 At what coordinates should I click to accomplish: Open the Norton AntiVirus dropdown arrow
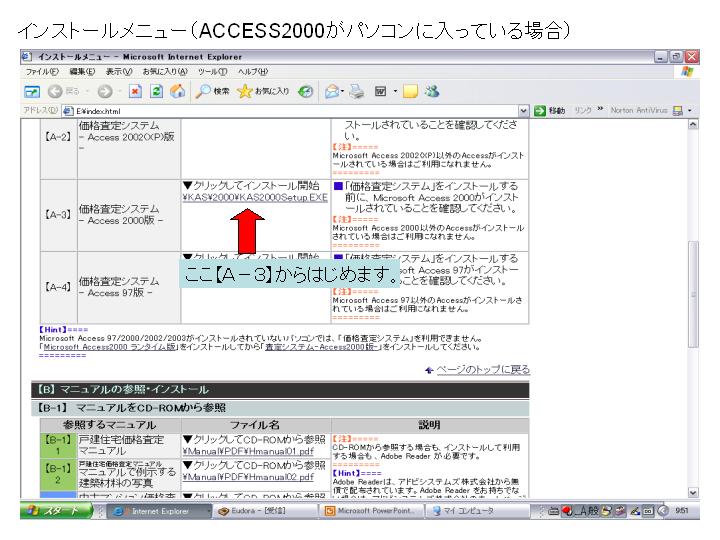point(689,110)
